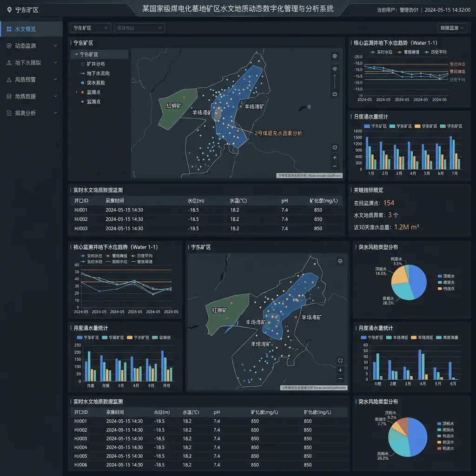Click the locate target icon on upper map
Viewport: 476px width, 476px height.
335,69
